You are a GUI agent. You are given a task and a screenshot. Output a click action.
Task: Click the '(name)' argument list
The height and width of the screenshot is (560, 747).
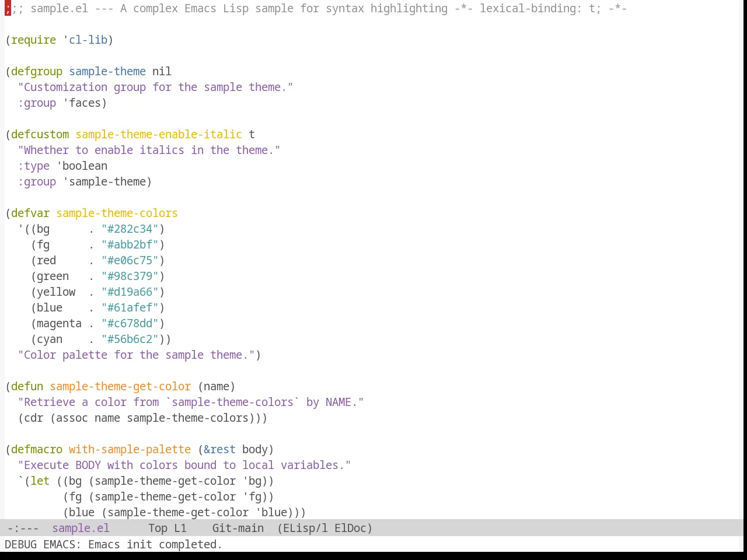point(217,386)
